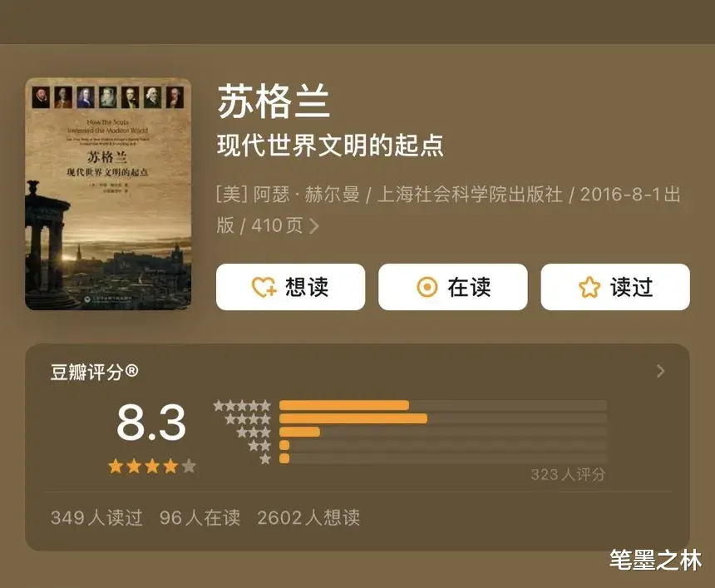
Task: Click the 豆瓣评分 heading
Action: [95, 373]
